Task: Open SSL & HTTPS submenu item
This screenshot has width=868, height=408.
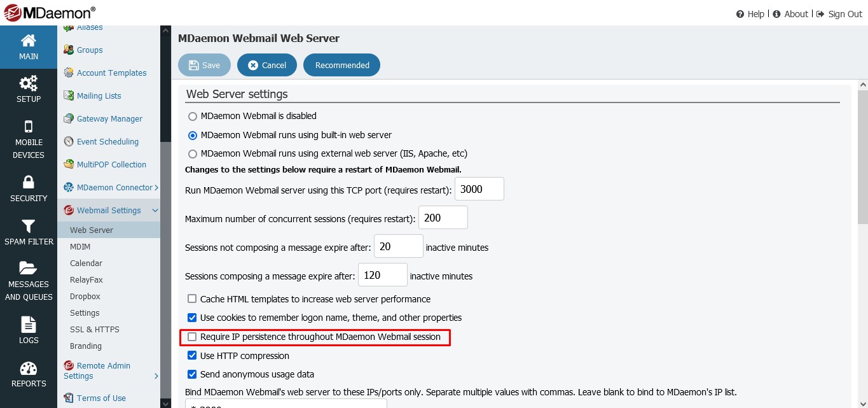Action: coord(95,329)
